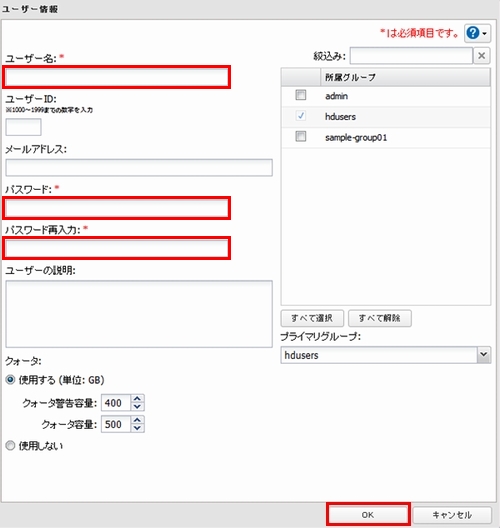Decrease quota warning capacity with down arrow

137,407
